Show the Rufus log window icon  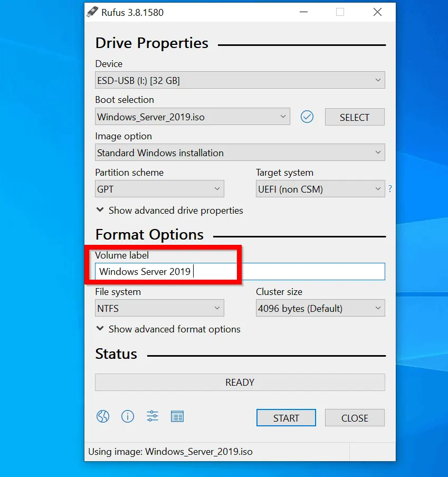pos(177,416)
